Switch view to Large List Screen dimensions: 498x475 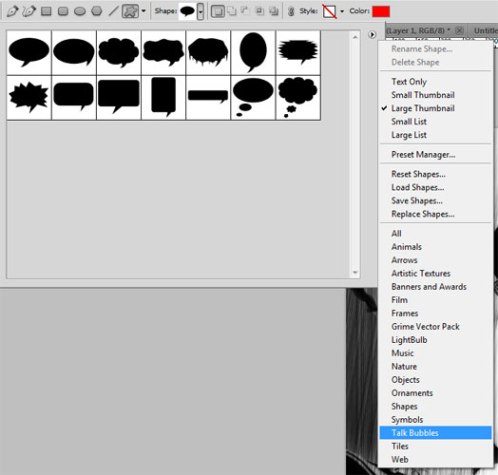pyautogui.click(x=409, y=135)
